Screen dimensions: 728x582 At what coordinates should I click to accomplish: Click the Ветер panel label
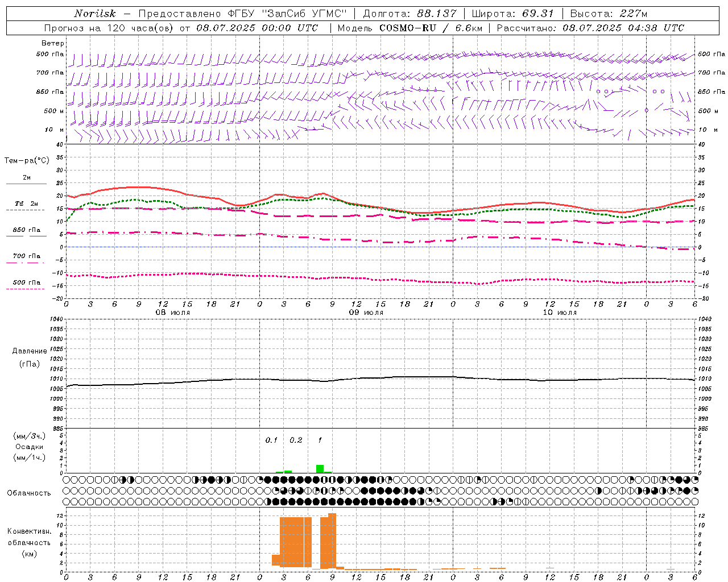(53, 43)
